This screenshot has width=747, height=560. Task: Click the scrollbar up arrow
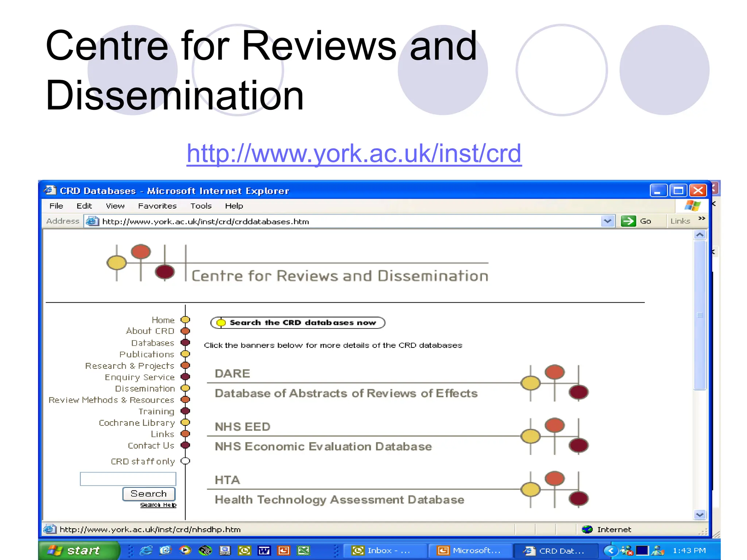coord(700,235)
